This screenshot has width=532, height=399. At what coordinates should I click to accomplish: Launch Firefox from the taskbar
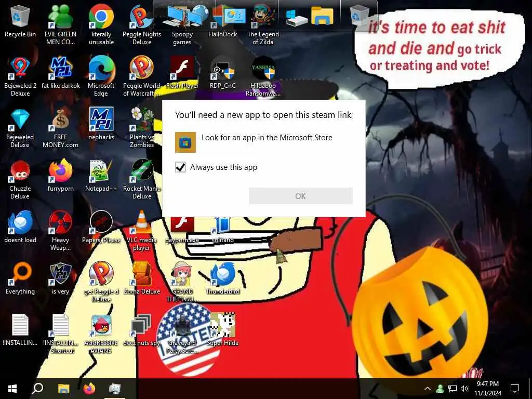click(x=89, y=388)
